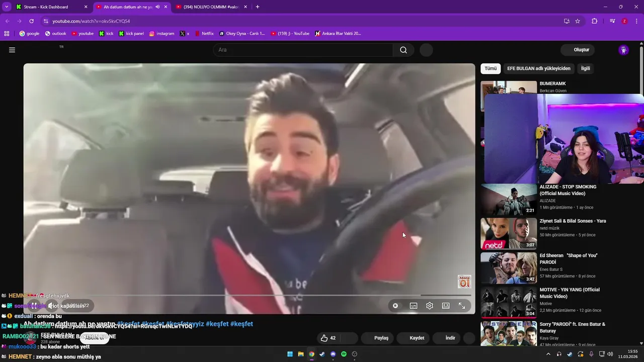The height and width of the screenshot is (362, 644).
Task: Select the EFE BULGAN adlı yükleyiciden chip
Action: (539, 68)
